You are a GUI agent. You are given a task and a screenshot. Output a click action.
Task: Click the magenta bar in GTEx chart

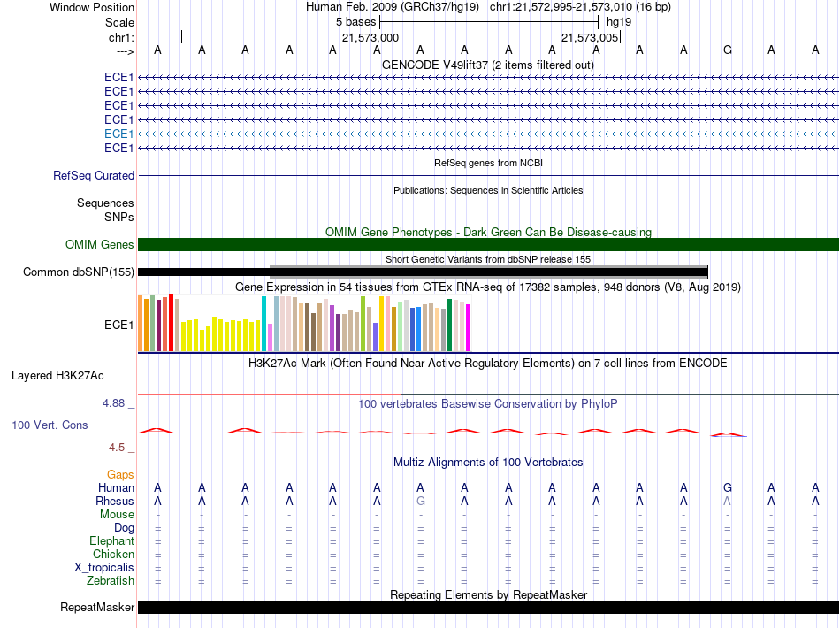(469, 327)
